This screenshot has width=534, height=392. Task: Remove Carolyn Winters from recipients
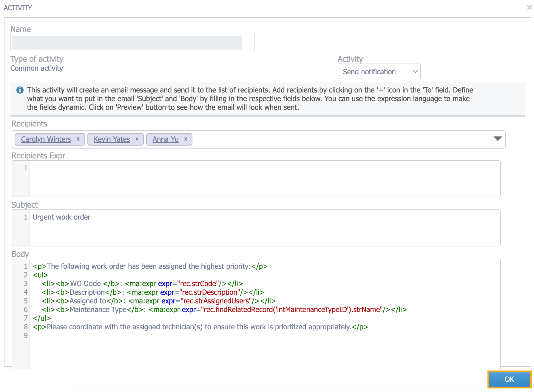pos(78,139)
